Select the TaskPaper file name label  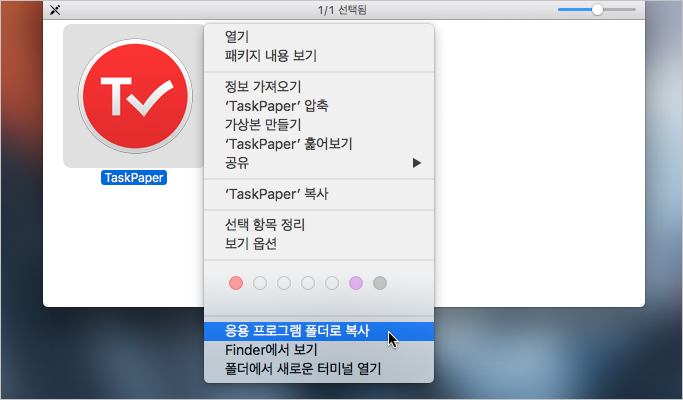pyautogui.click(x=134, y=178)
